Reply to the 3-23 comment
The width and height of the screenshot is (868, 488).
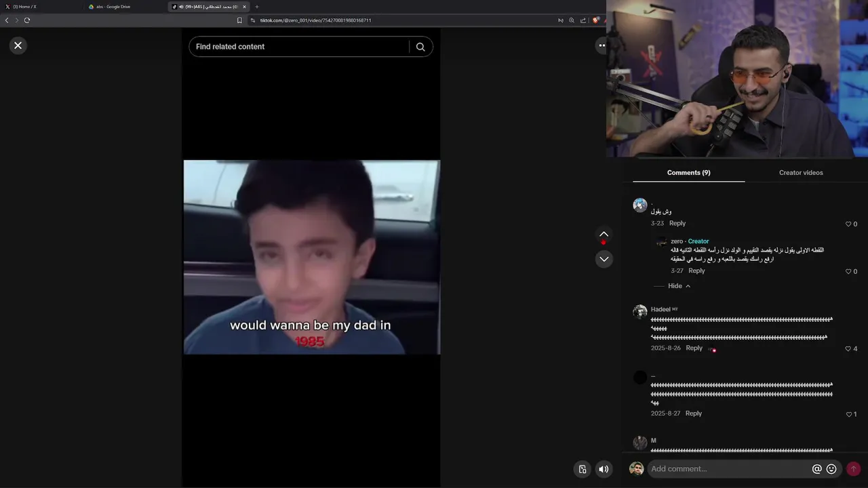677,224
